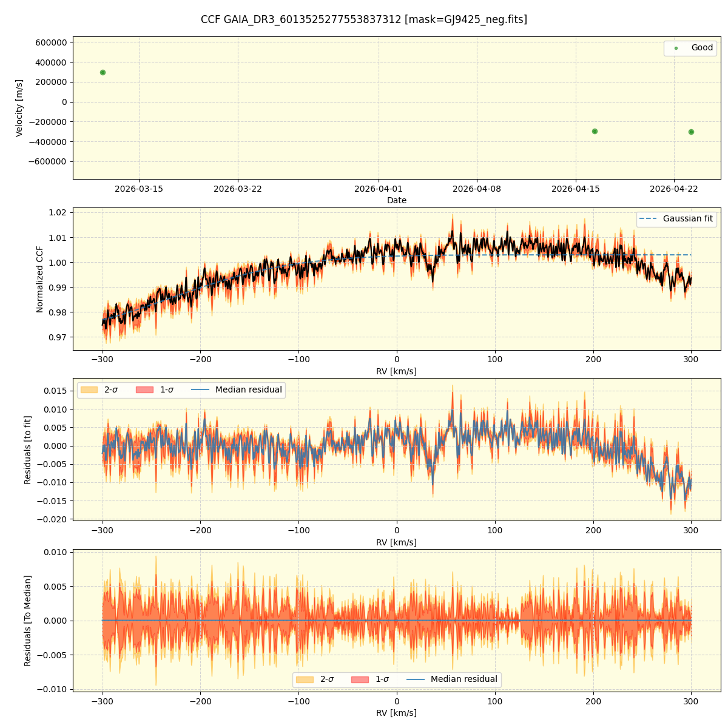Click the 'Residuals [to fit]' axis label
The width and height of the screenshot is (728, 728).
click(28, 450)
